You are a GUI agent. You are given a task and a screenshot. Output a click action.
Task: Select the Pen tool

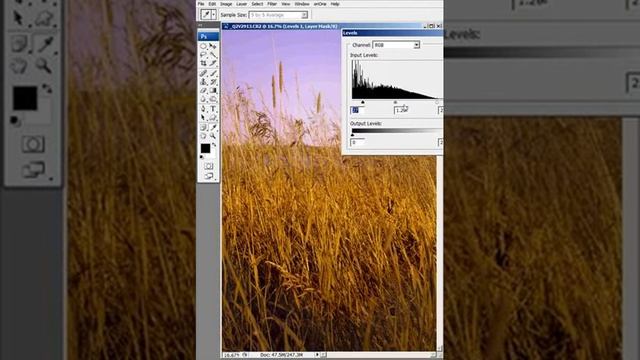(x=203, y=109)
